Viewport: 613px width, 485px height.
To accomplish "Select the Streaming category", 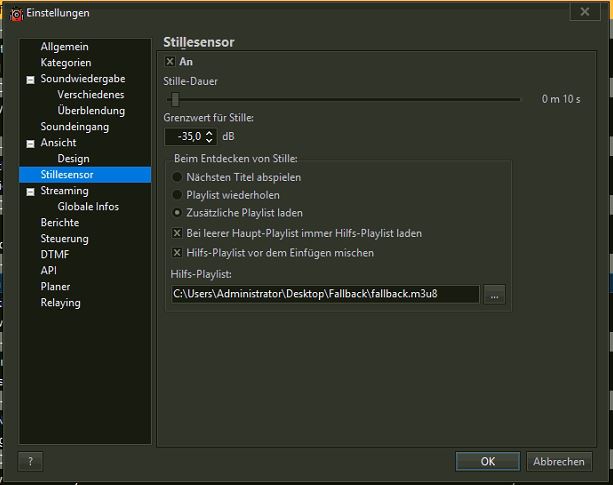I will (x=65, y=191).
